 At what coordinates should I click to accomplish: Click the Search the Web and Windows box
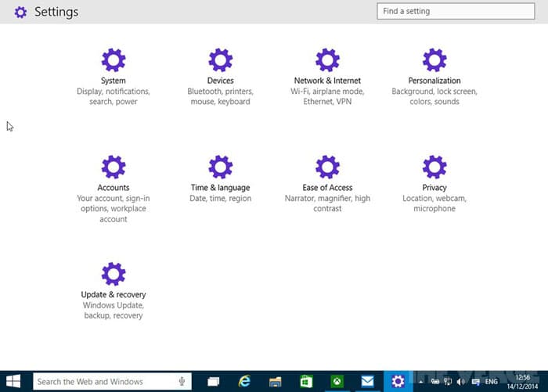(x=112, y=381)
